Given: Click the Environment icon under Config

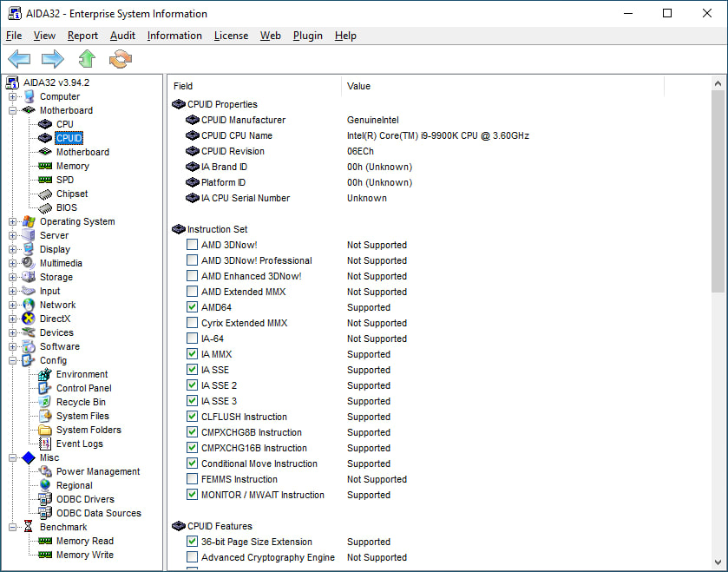Looking at the screenshot, I should tap(45, 374).
